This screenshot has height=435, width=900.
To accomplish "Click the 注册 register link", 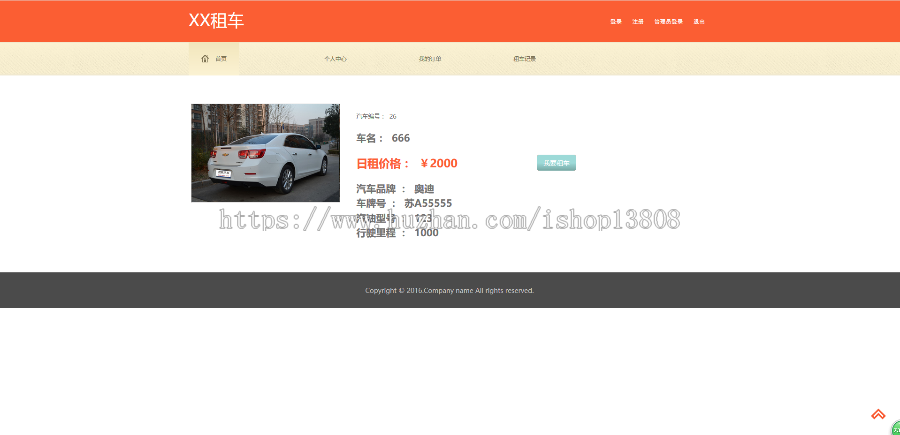I will click(638, 22).
